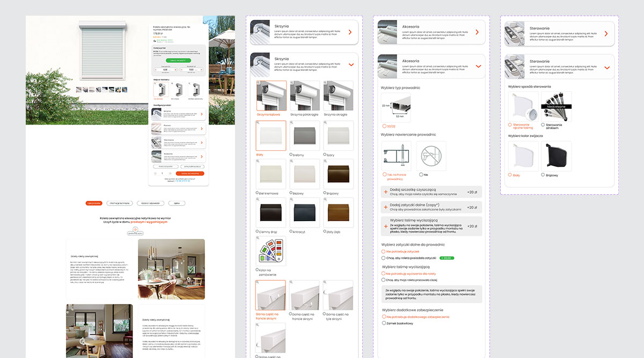Select radio 'Chcę, aby roleta posiadała zatyczki'
This screenshot has height=358, width=644.
[x=383, y=258]
